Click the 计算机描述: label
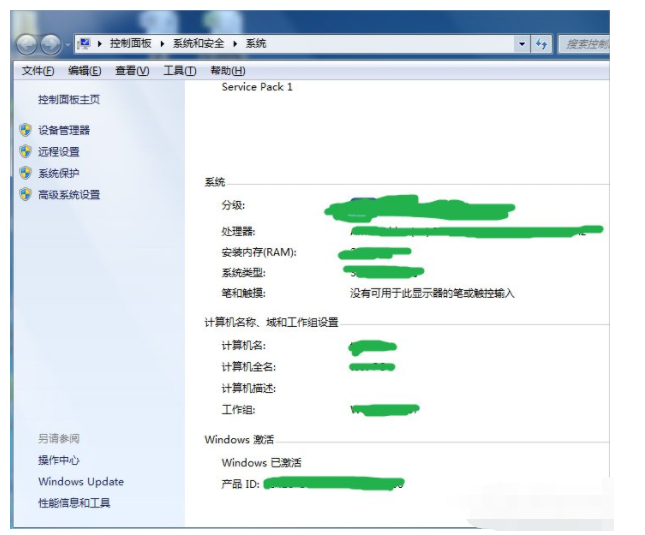This screenshot has width=645, height=535. click(x=248, y=388)
